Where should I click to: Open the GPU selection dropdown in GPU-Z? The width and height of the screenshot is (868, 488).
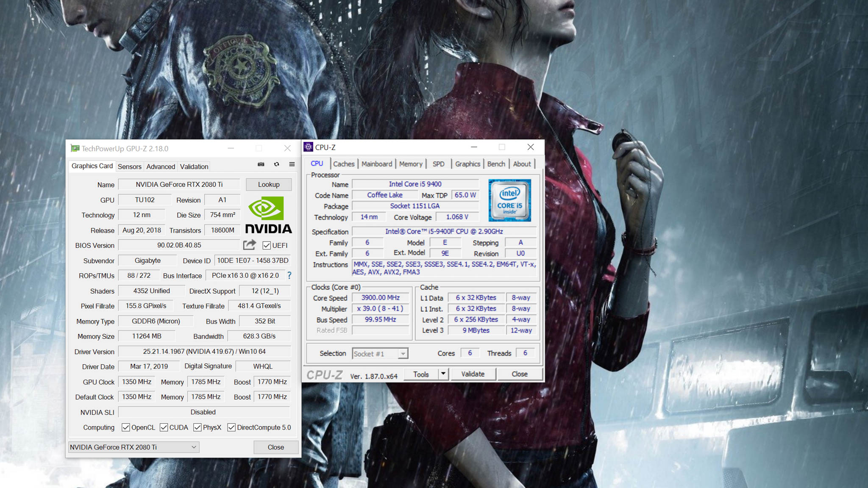(x=134, y=447)
